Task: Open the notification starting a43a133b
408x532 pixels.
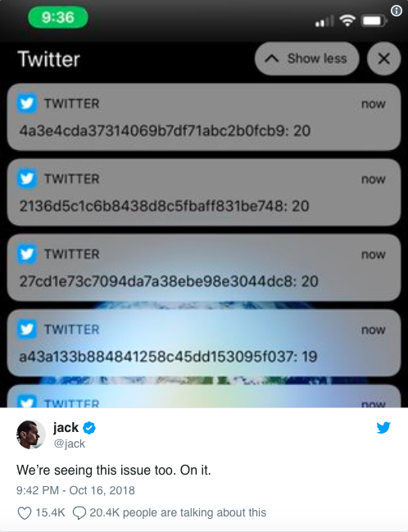Action: pyautogui.click(x=204, y=343)
